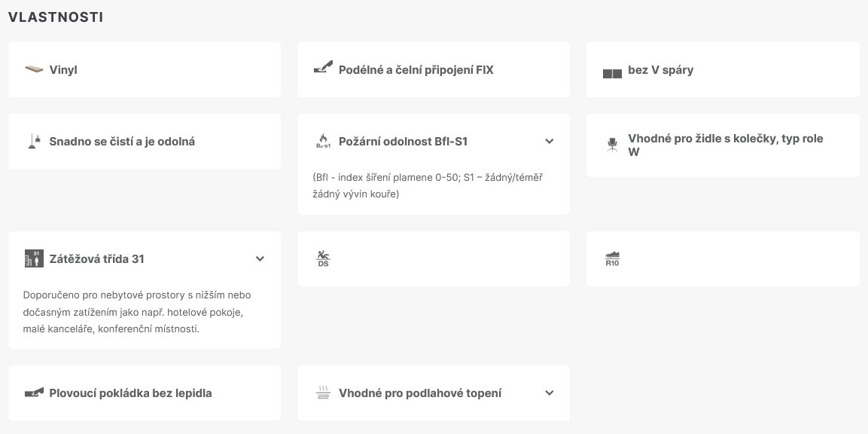Click the load class 31 icon
Viewport: 868px width, 434px height.
[33, 258]
